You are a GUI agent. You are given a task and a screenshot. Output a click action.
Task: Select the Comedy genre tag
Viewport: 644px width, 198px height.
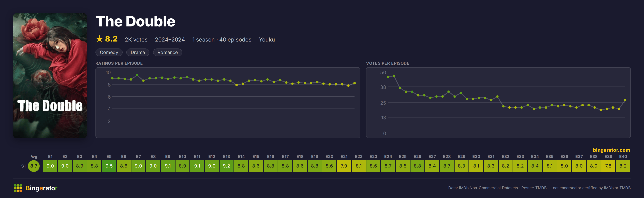pos(109,52)
